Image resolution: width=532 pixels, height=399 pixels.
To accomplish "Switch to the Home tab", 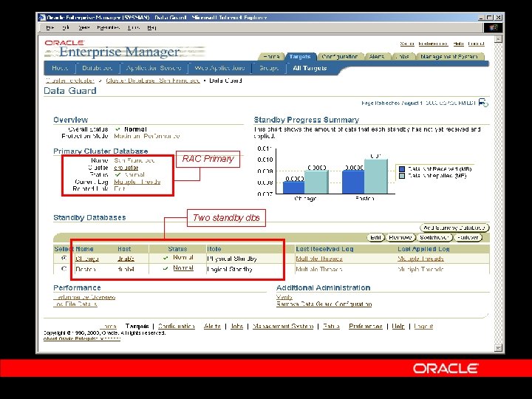I will [x=271, y=57].
